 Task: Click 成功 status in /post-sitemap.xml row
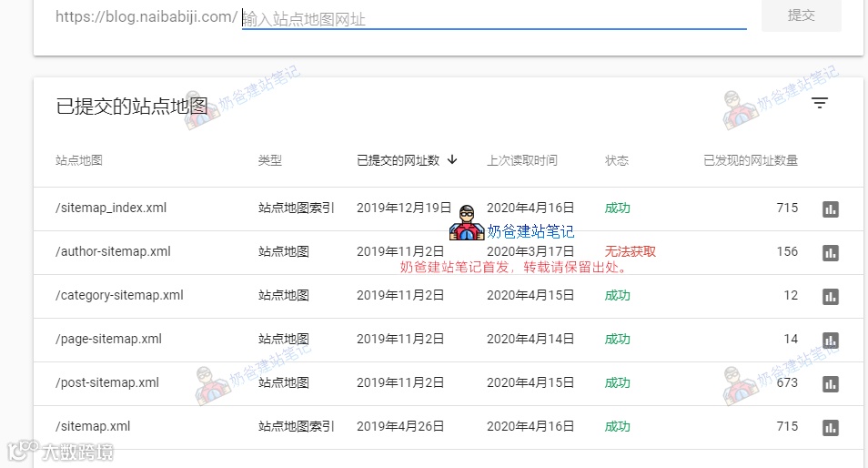[x=617, y=382]
